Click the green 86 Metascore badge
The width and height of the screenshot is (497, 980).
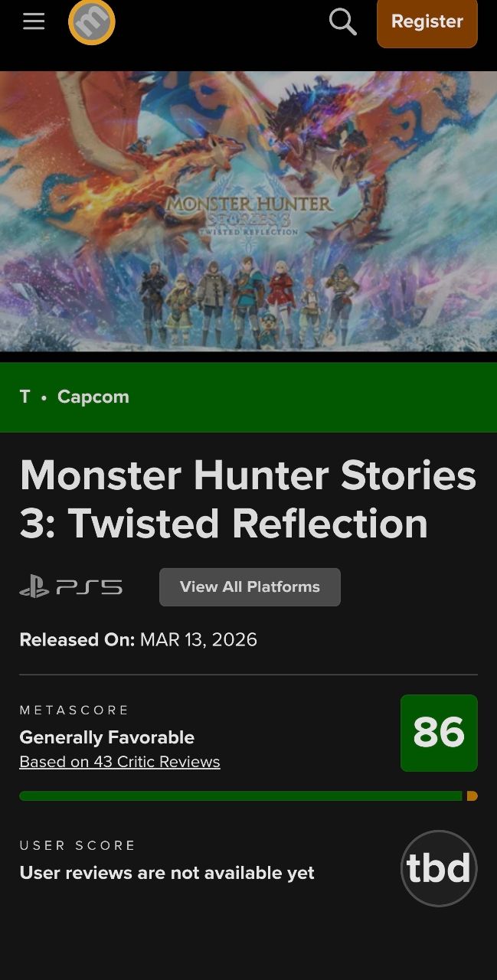coord(439,733)
